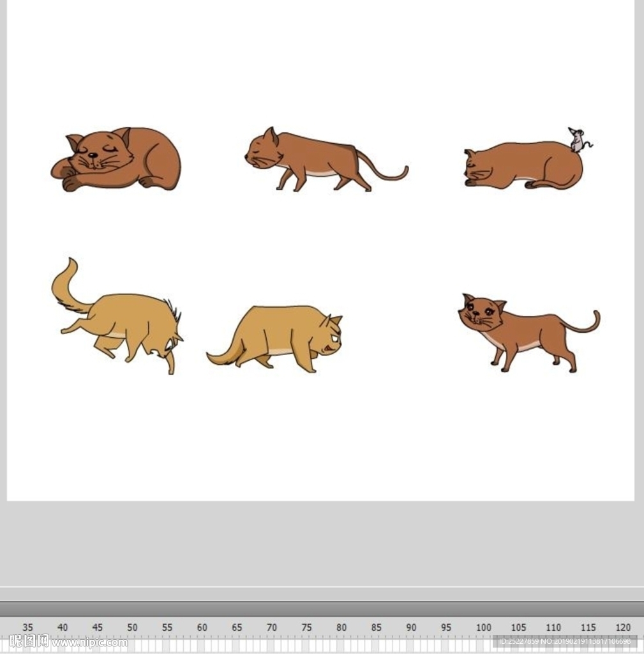Viewport: 644px width, 654px height.
Task: Select the walking brown cat with closed eyes
Action: [x=326, y=159]
